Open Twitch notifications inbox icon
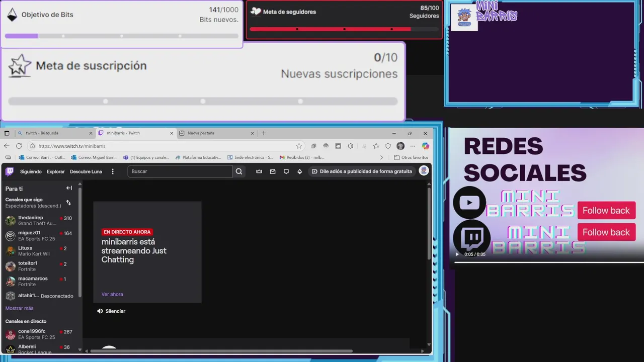This screenshot has height=362, width=644. click(273, 171)
